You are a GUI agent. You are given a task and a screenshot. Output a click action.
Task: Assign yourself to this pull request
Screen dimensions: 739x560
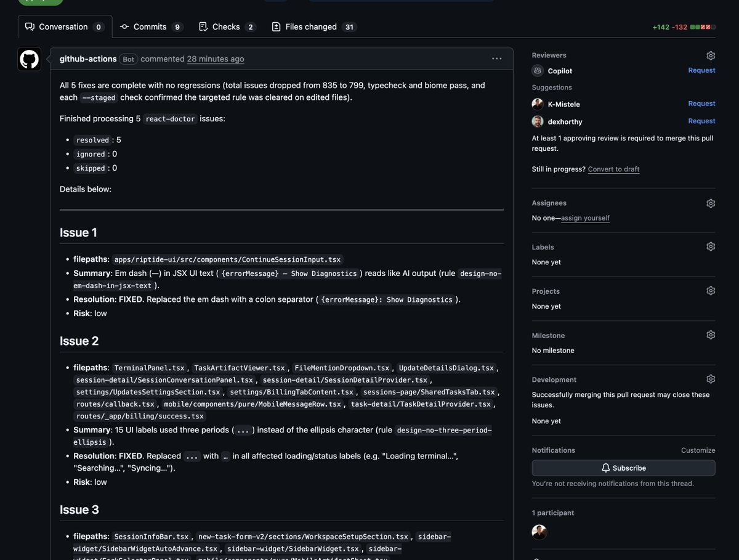585,218
